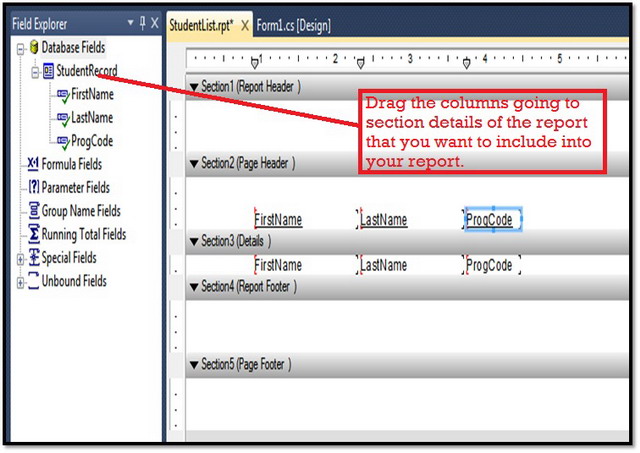Select FirstName under StudentRecord

click(x=92, y=94)
